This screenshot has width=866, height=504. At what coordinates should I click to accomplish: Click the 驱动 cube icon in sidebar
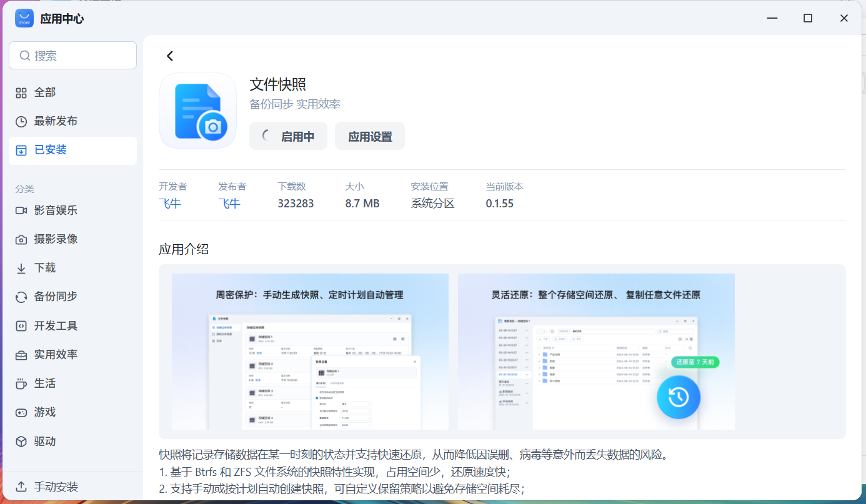[x=21, y=442]
